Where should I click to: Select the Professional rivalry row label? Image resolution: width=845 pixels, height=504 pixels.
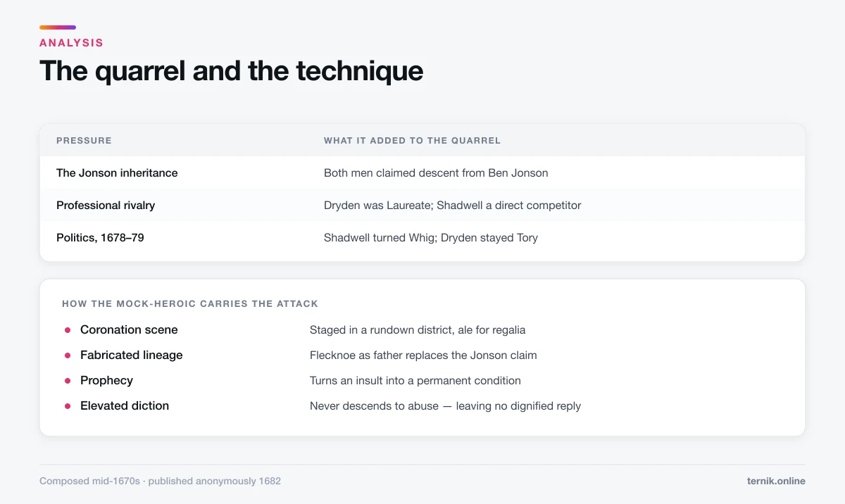tap(106, 206)
